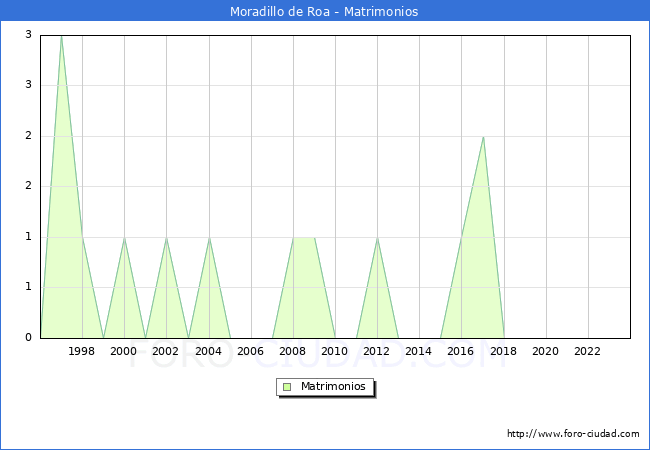The height and width of the screenshot is (450, 650).
Task: Select the 2002 label on x-axis
Action: [x=166, y=351]
